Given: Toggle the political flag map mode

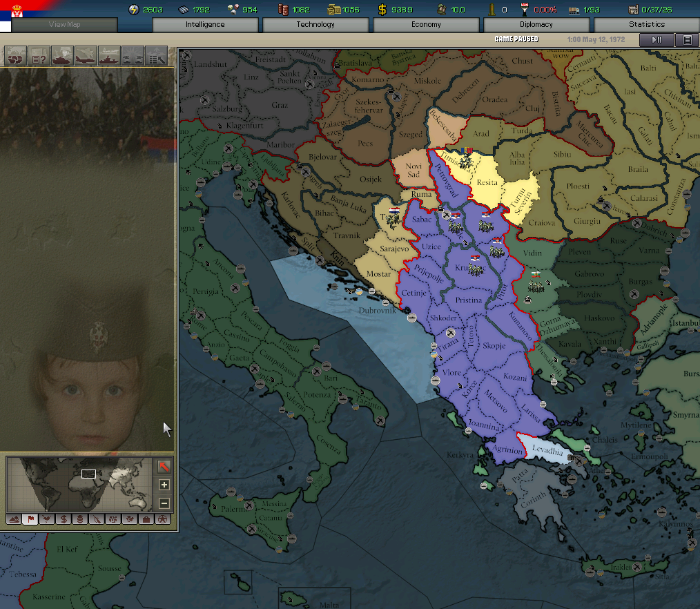Looking at the screenshot, I should (x=30, y=519).
